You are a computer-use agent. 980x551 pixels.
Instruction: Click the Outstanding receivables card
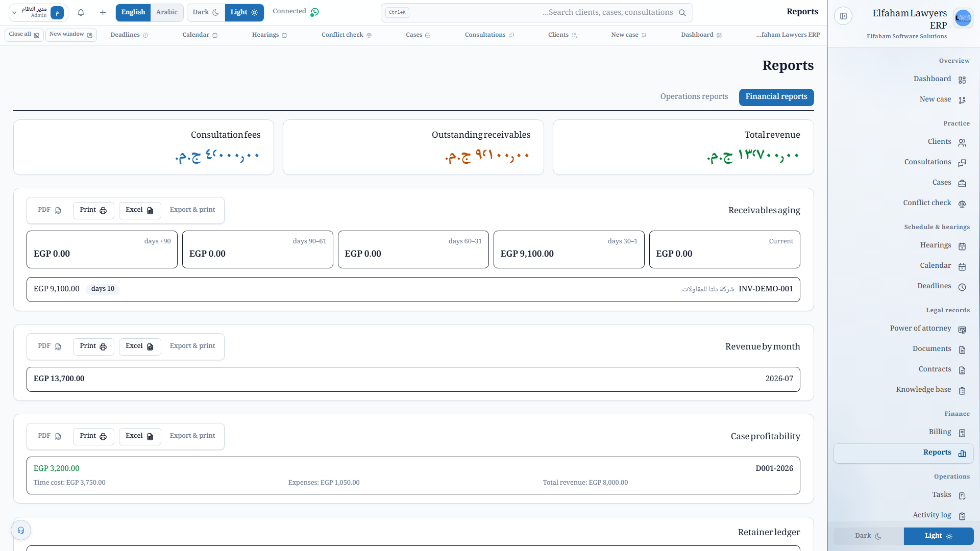click(413, 147)
